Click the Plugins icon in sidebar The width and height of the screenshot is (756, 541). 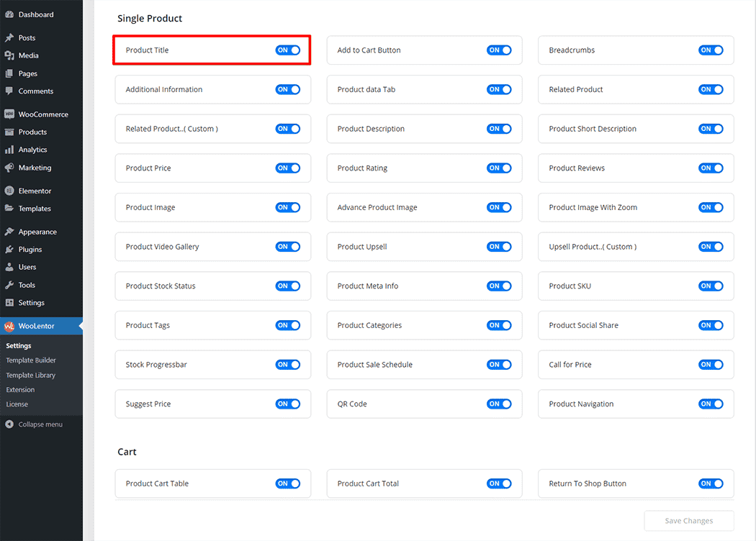(x=9, y=250)
